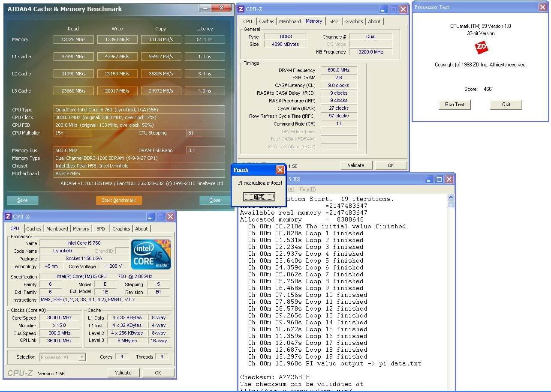Switch to Caches tab in lower CPU-Z window
Image resolution: width=551 pixels, height=392 pixels.
pos(34,229)
